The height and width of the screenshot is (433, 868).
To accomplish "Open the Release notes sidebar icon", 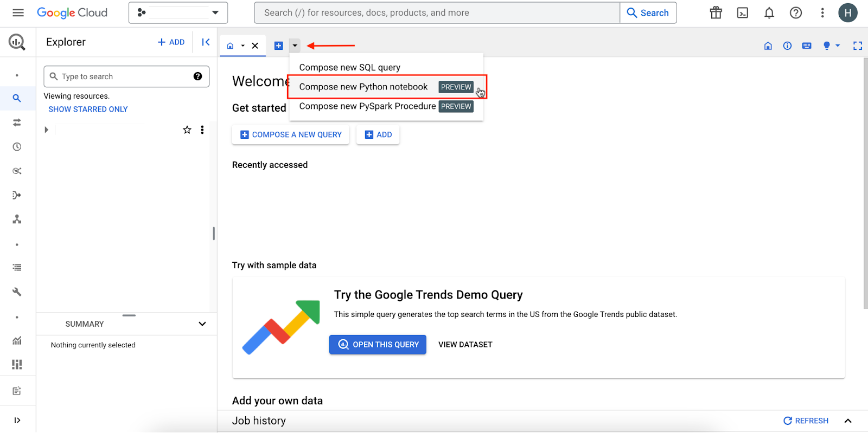I will (17, 391).
